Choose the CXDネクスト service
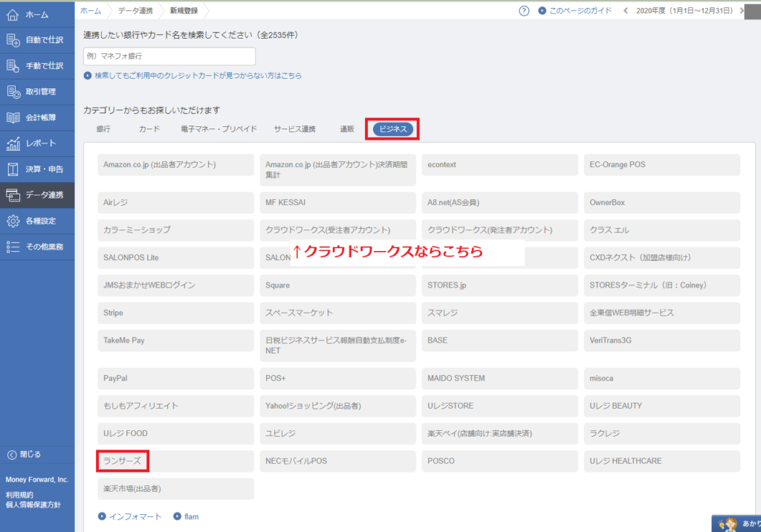The height and width of the screenshot is (532, 761). (662, 258)
